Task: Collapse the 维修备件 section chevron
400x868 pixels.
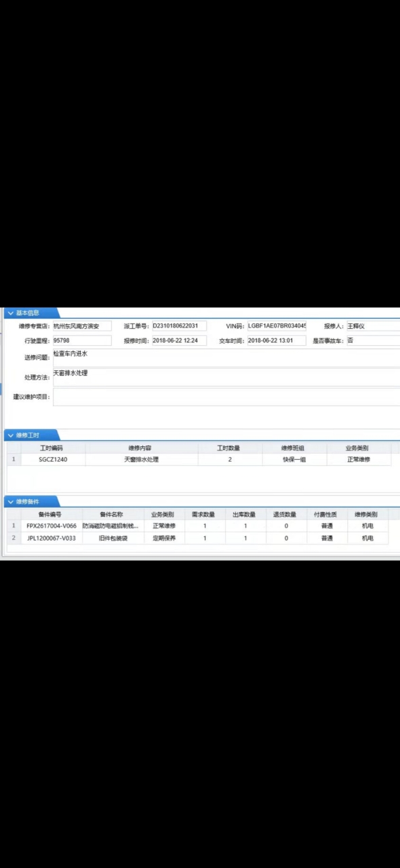Action: coord(10,501)
